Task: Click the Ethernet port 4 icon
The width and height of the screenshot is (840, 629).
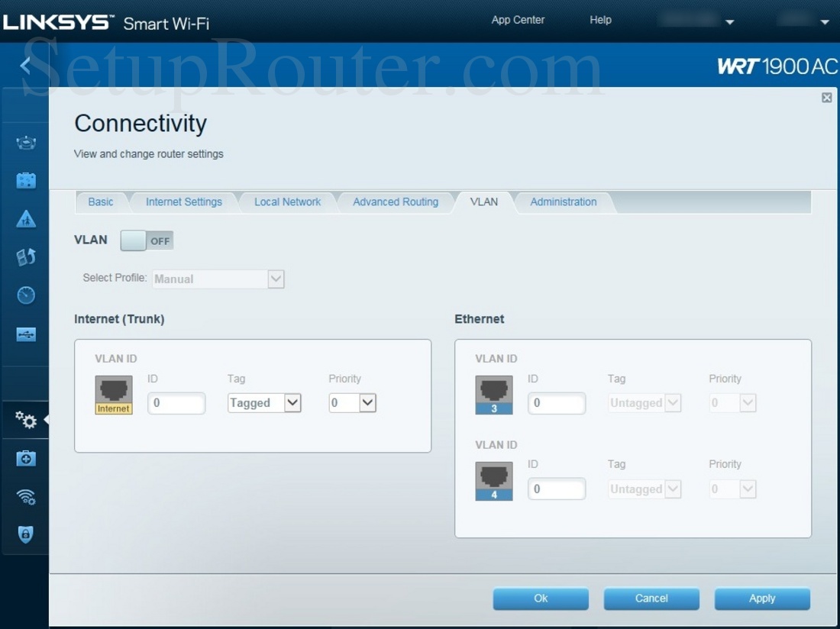Action: point(494,481)
